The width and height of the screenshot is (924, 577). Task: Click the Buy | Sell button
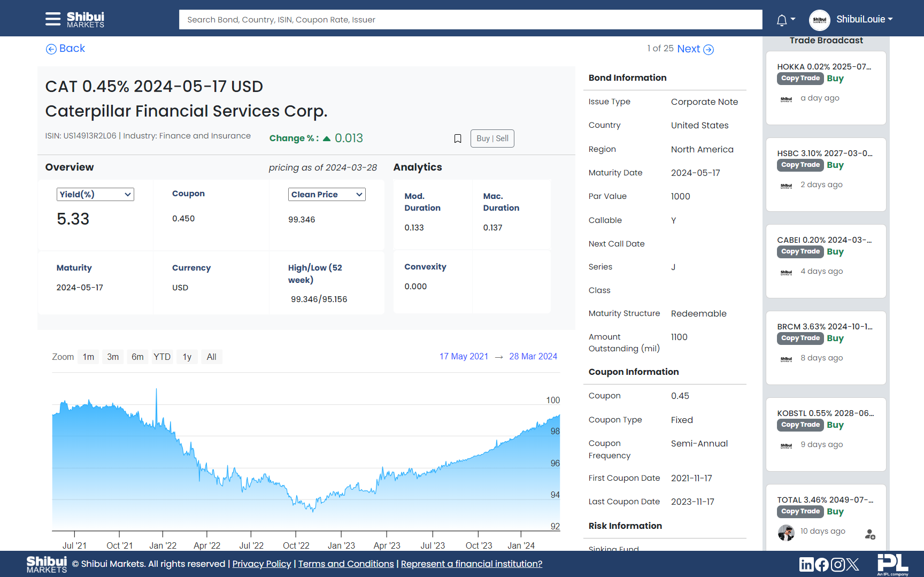[x=492, y=139]
